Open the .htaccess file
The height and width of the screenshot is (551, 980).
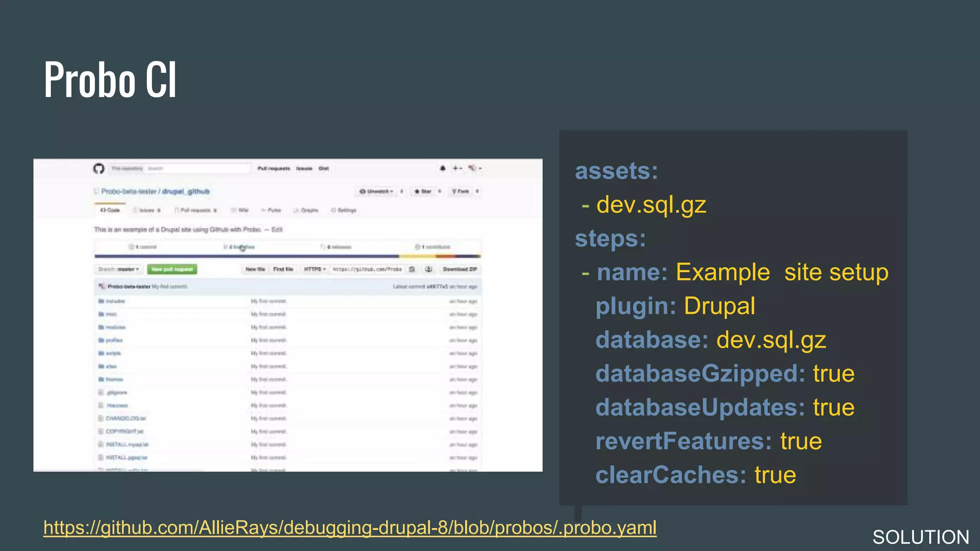[x=117, y=405]
